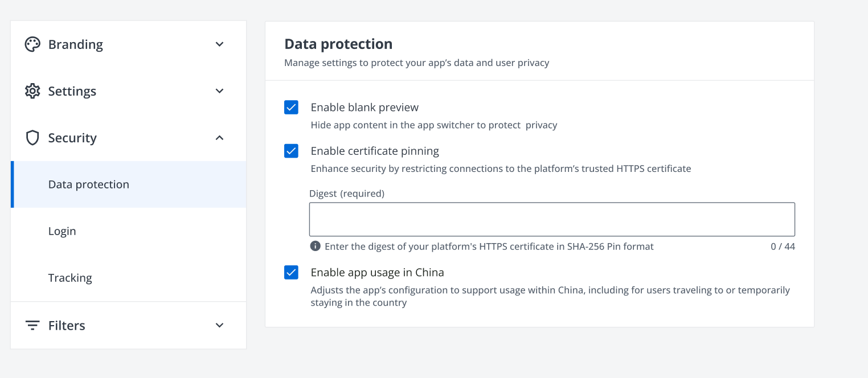The image size is (868, 378).
Task: Expand the Branding section chevron
Action: point(220,44)
